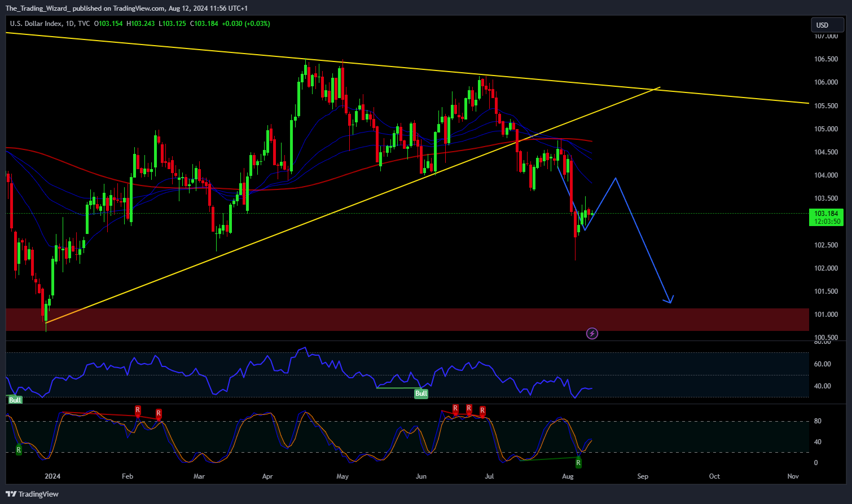This screenshot has width=852, height=504.
Task: Click the Nov label on time axis
Action: 793,476
